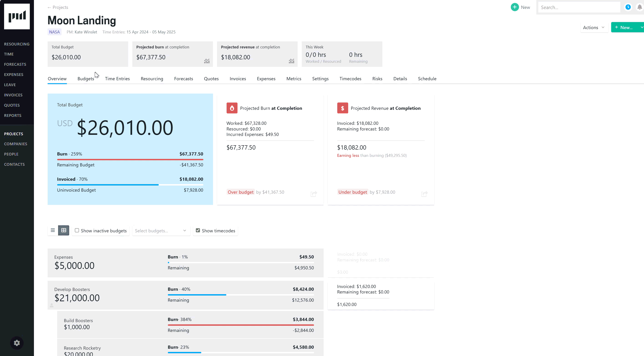The height and width of the screenshot is (356, 644).
Task: Click the blue timer clock icon
Action: (x=628, y=7)
